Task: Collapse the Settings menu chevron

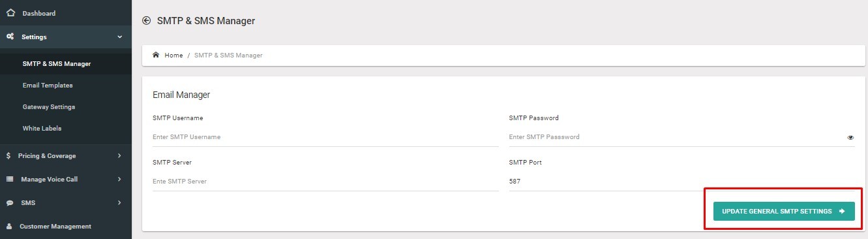Action: pos(119,37)
